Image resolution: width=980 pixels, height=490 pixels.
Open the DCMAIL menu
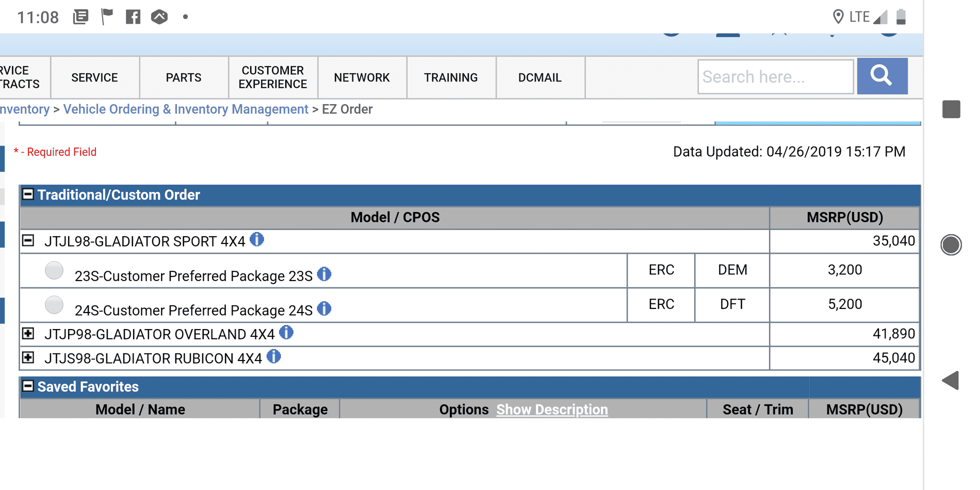pyautogui.click(x=540, y=77)
